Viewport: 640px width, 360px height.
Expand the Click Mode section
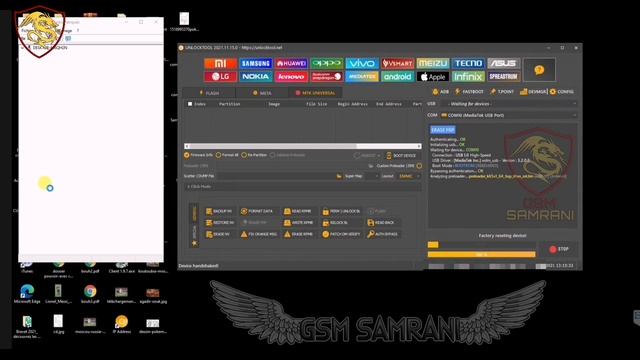pyautogui.click(x=302, y=187)
